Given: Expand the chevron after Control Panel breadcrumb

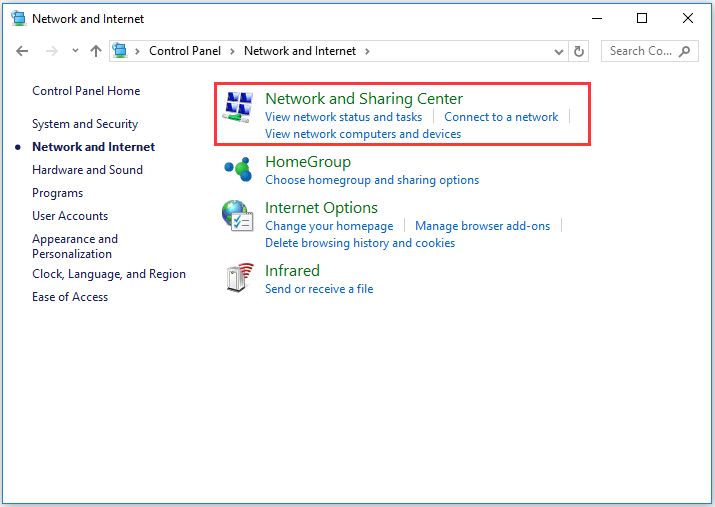Looking at the screenshot, I should point(232,51).
